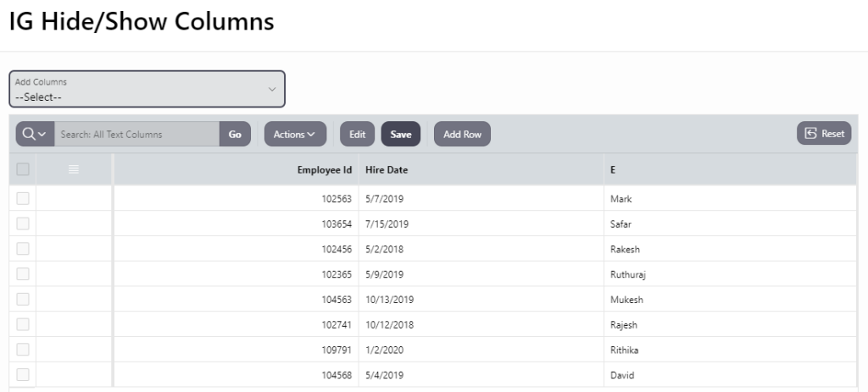
Task: Click the row actions hamburger header icon
Action: (x=74, y=169)
